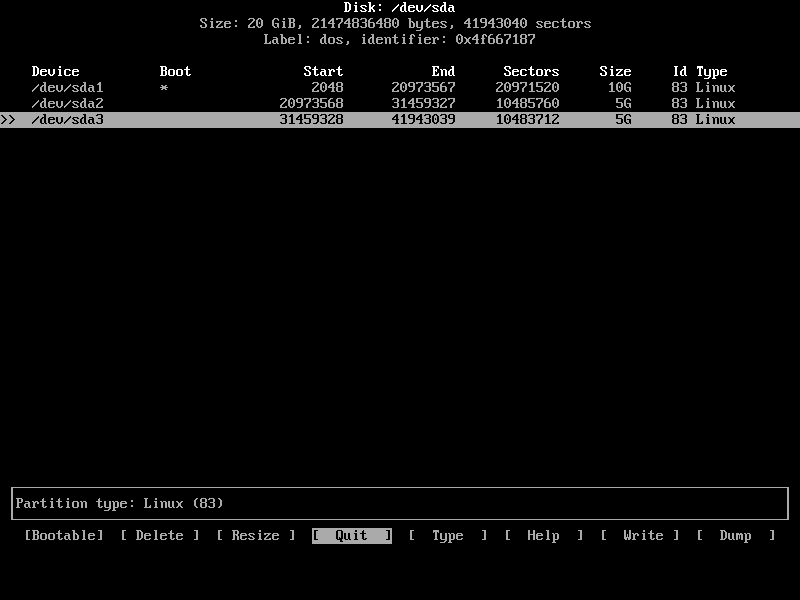Click start sector value 31459328
The width and height of the screenshot is (800, 600).
point(311,119)
